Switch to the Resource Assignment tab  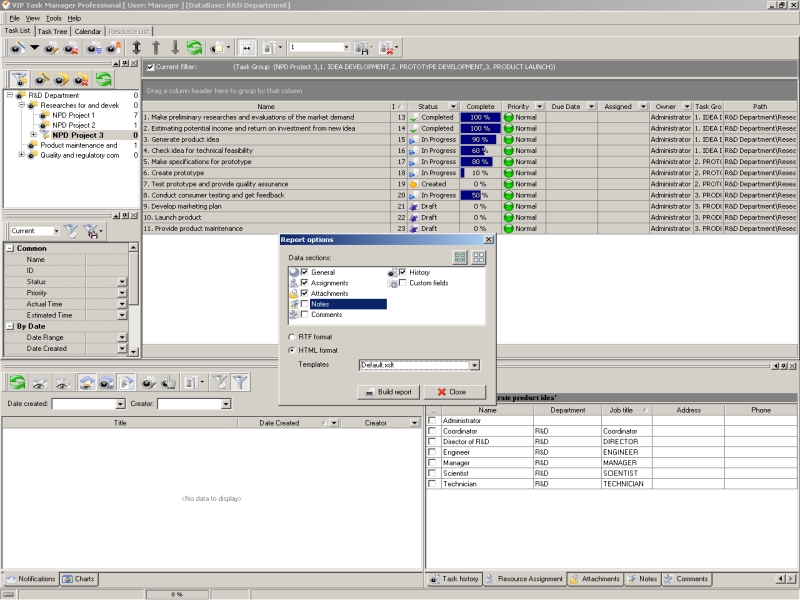(524, 579)
